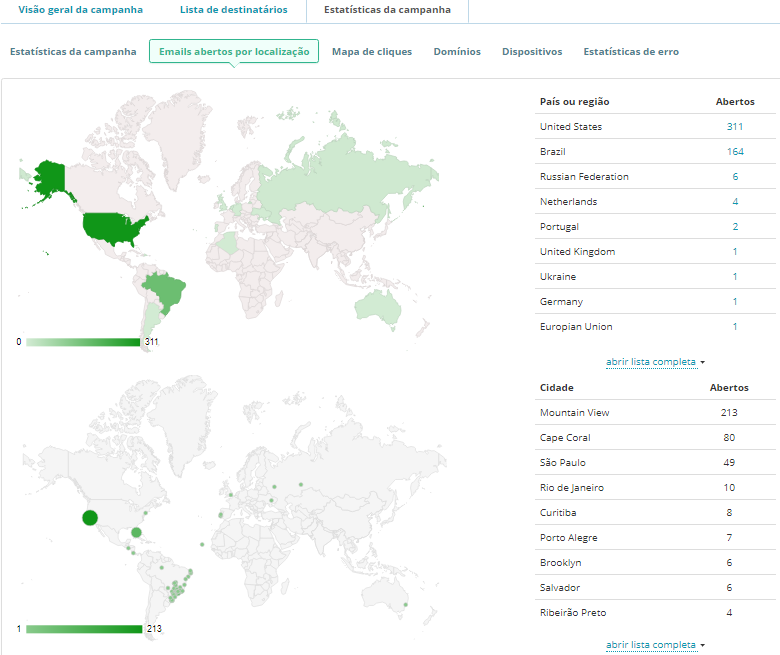Viewport: 780px width, 655px height.
Task: Select the Estatísticas da campanha top tab
Action: pyautogui.click(x=379, y=10)
